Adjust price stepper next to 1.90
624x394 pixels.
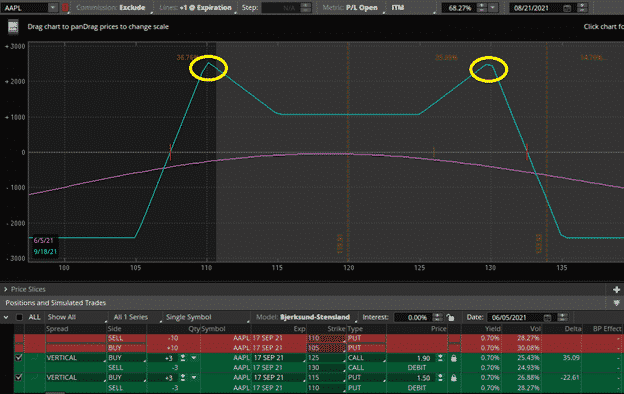click(440, 358)
